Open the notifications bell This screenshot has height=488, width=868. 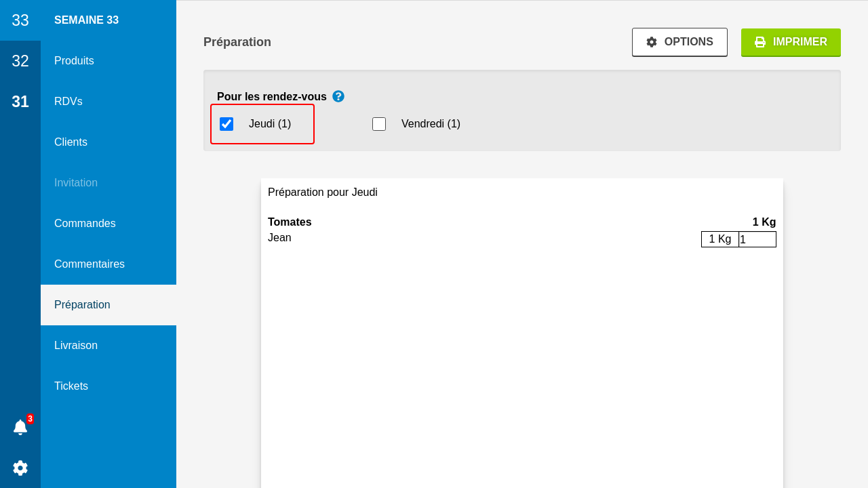[20, 427]
